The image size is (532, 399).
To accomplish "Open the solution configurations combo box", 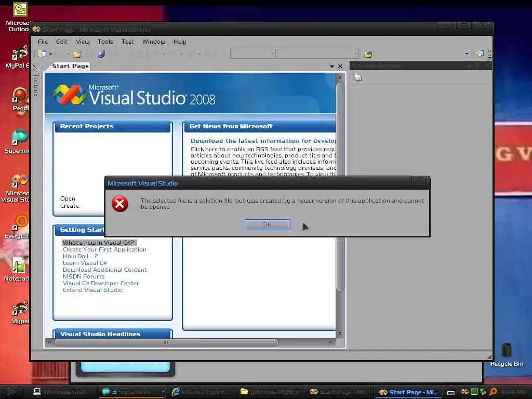I will pos(252,54).
